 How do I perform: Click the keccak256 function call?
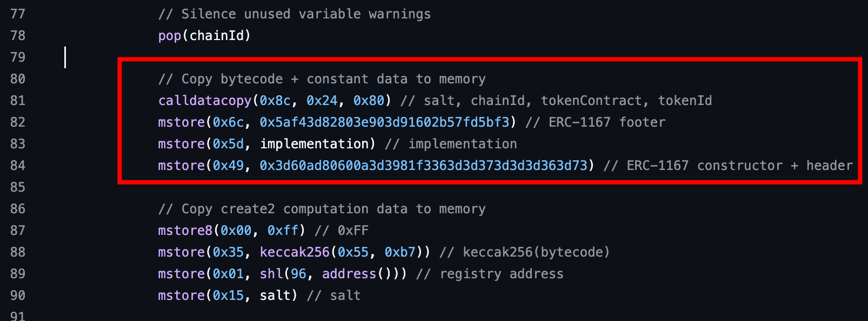(295, 252)
